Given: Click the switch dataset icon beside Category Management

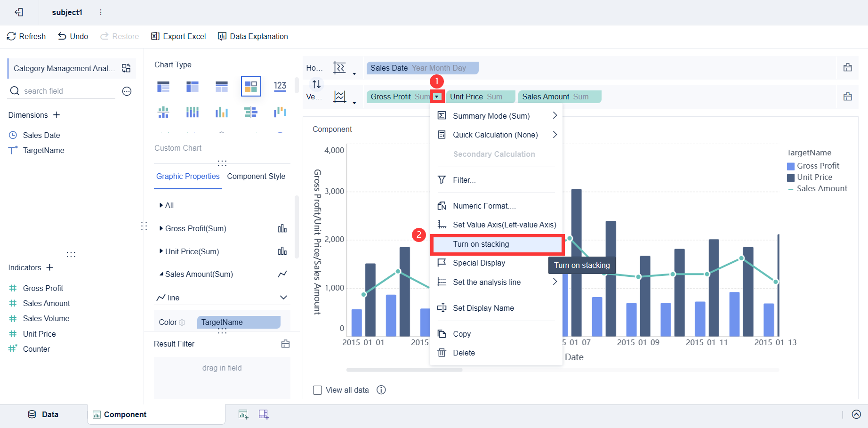Looking at the screenshot, I should click(126, 68).
